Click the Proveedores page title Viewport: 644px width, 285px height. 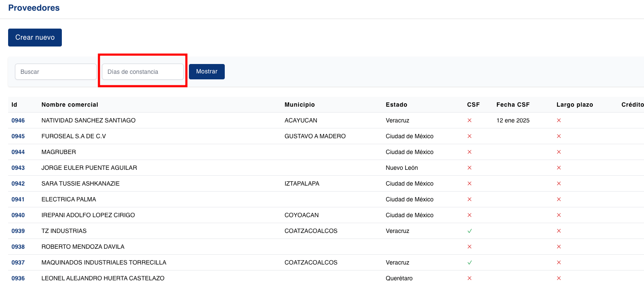click(34, 8)
